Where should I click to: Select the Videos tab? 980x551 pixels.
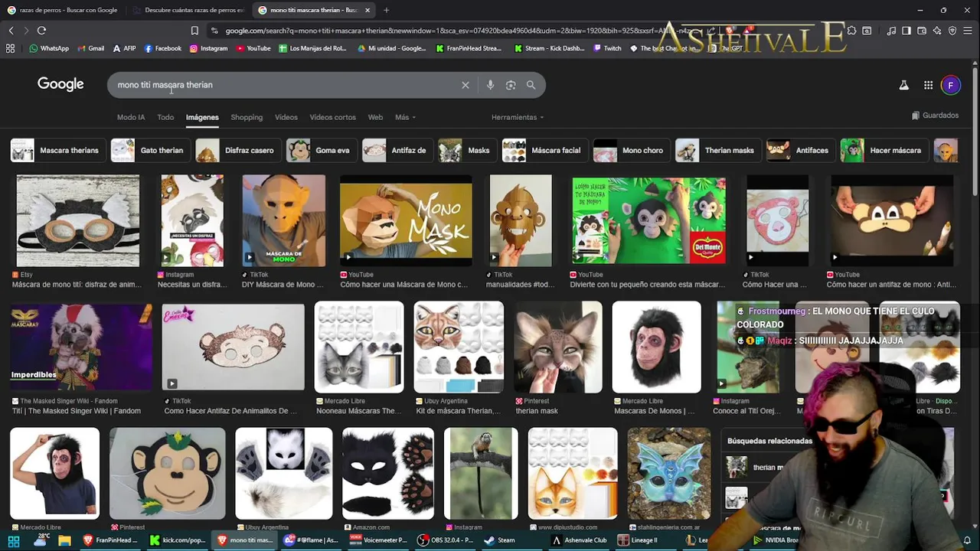coord(286,117)
